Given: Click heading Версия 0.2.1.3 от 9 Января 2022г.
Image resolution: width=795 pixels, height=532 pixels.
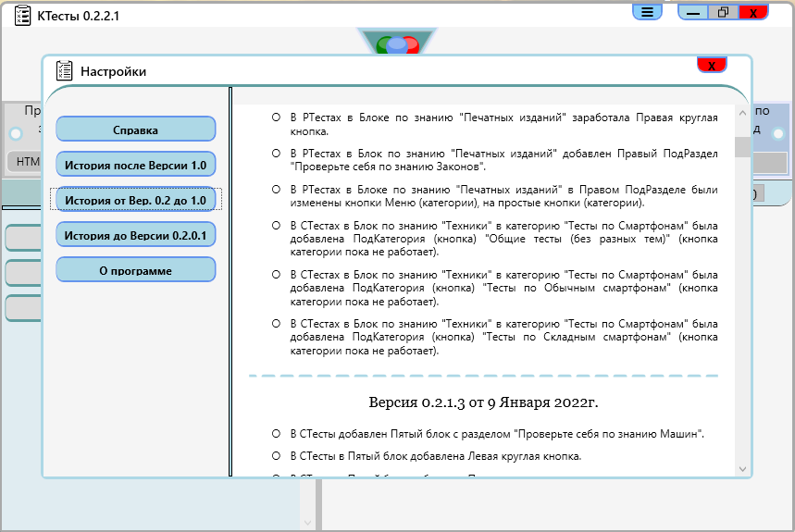Looking at the screenshot, I should 483,402.
